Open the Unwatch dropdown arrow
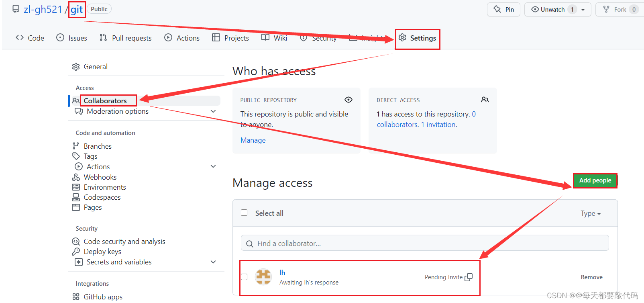644x303 pixels. point(583,10)
